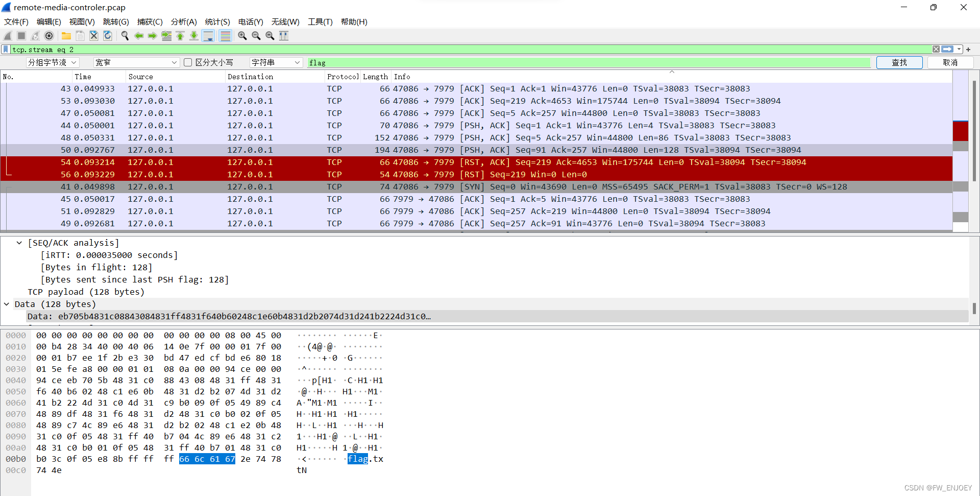Open the 文件(F) menu
This screenshot has width=980, height=496.
click(x=16, y=22)
